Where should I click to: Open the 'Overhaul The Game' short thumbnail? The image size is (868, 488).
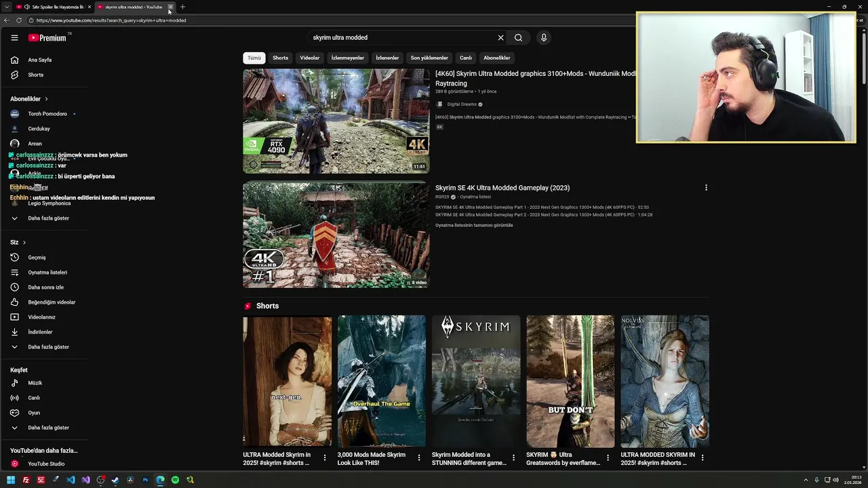(x=382, y=381)
